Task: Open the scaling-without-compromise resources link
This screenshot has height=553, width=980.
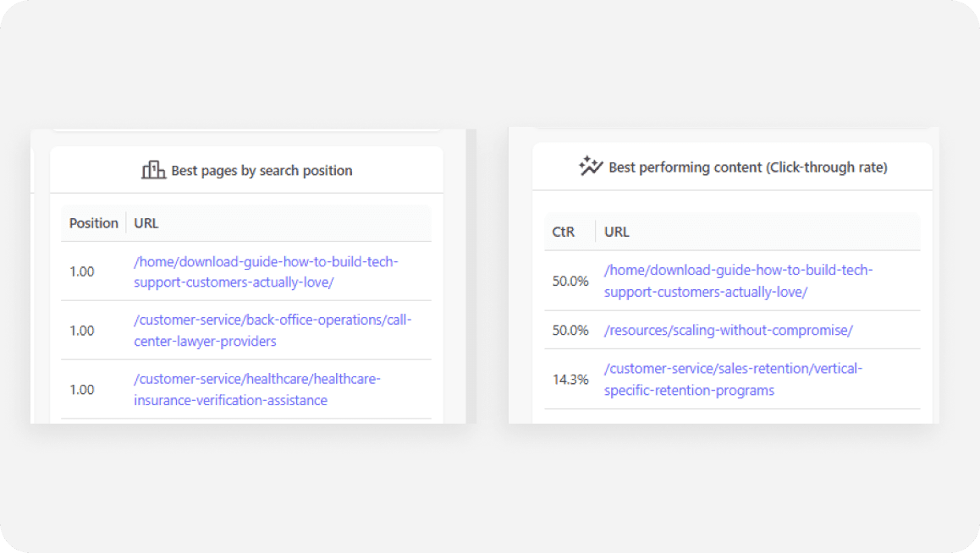Action: coord(728,330)
